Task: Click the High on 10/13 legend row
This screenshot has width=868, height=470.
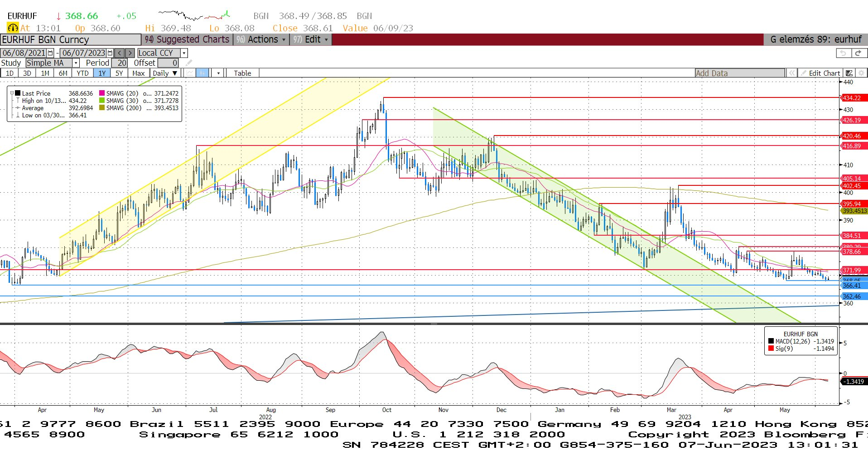Action: (54, 101)
